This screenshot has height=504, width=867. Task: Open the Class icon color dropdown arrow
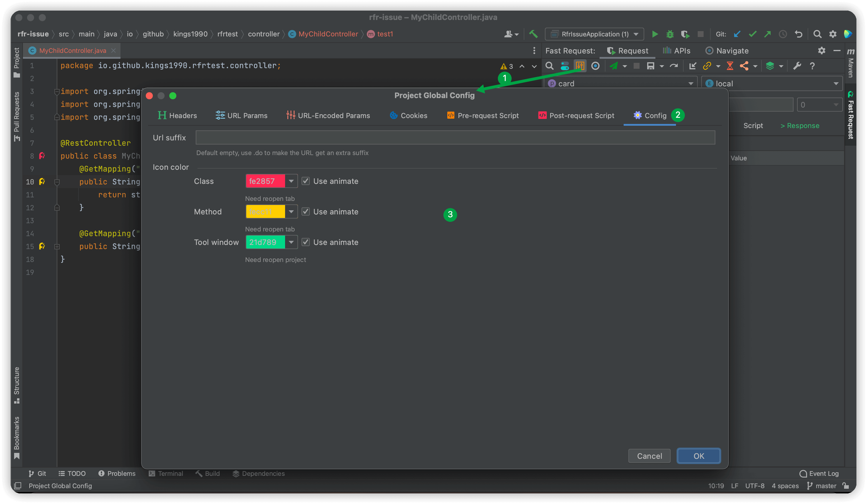pyautogui.click(x=291, y=181)
